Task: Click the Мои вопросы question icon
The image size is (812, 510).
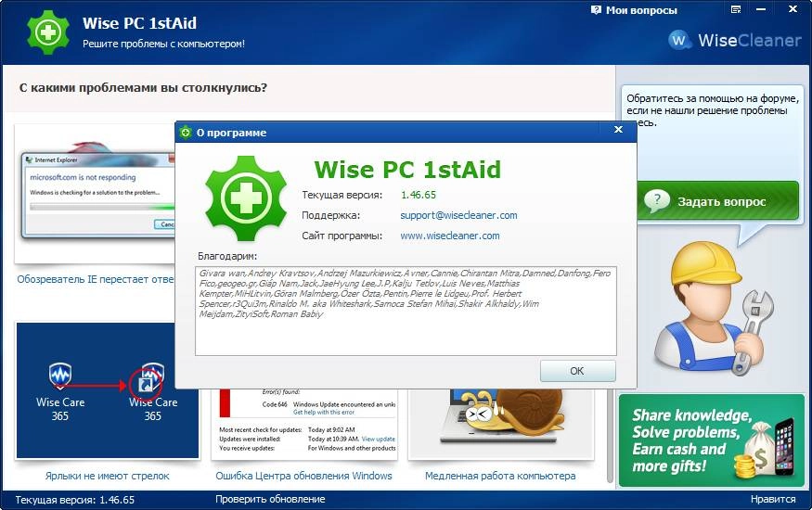Action: click(596, 10)
